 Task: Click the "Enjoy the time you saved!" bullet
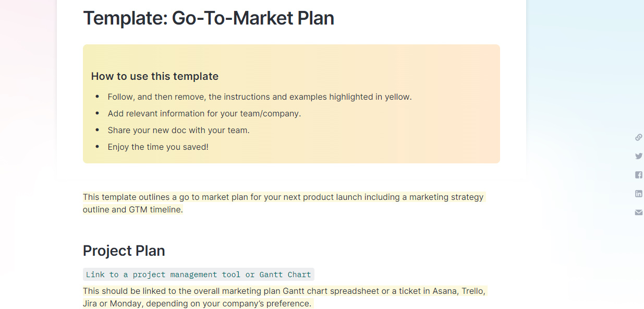tap(157, 147)
